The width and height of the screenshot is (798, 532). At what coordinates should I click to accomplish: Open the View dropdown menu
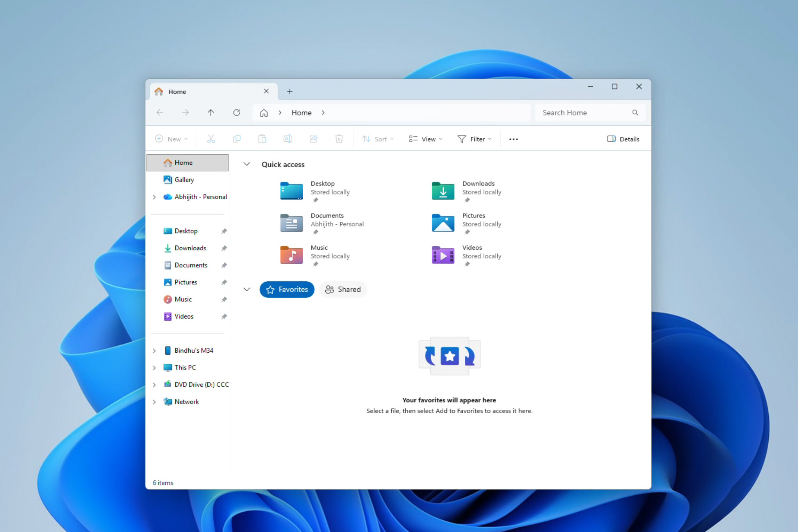point(425,139)
